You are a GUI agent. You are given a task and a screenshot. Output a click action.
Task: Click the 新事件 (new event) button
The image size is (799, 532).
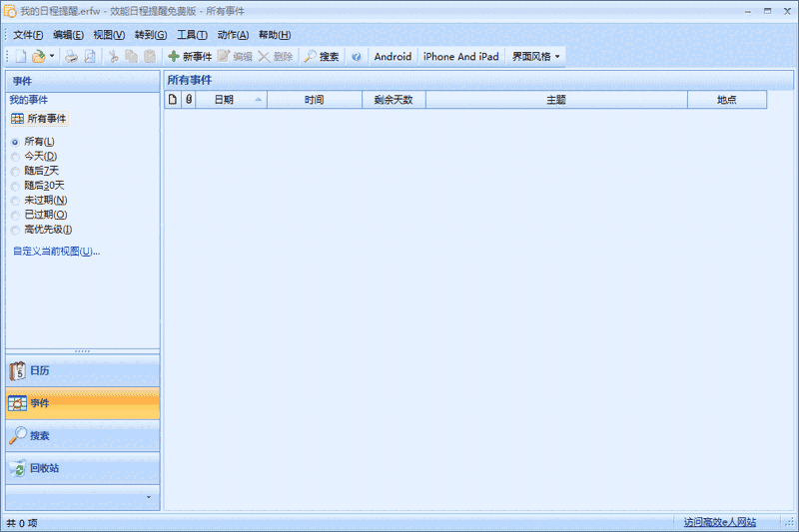[x=190, y=57]
